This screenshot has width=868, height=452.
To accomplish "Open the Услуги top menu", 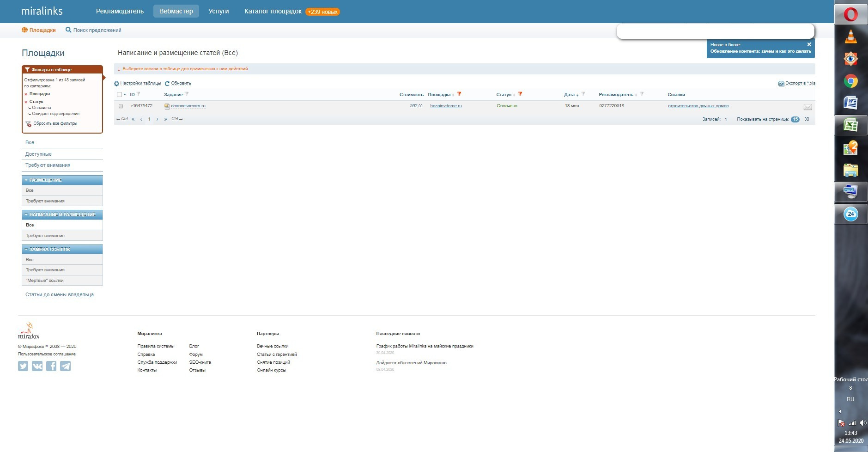I will (219, 11).
